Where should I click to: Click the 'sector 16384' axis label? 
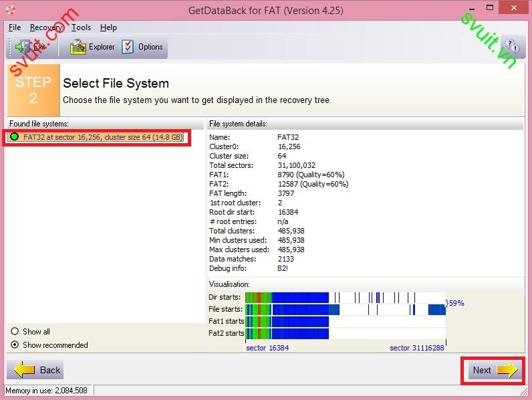(x=267, y=348)
